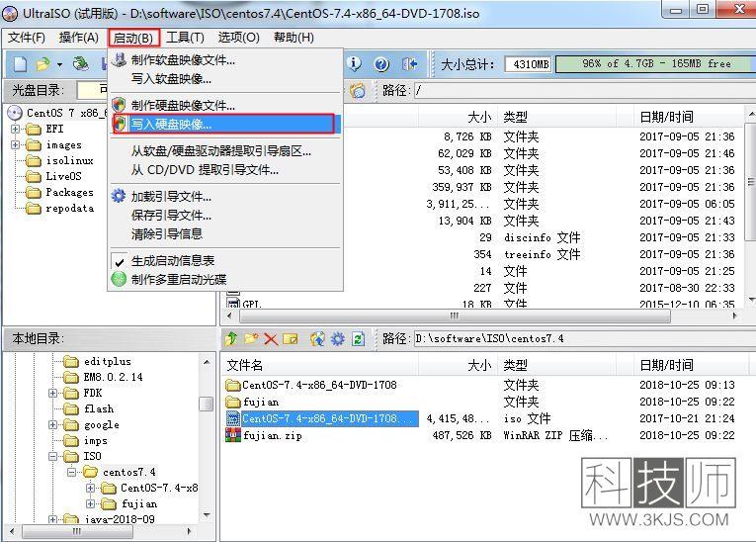756x542 pixels.
Task: Open the 帮助(H) menu
Action: pyautogui.click(x=294, y=38)
